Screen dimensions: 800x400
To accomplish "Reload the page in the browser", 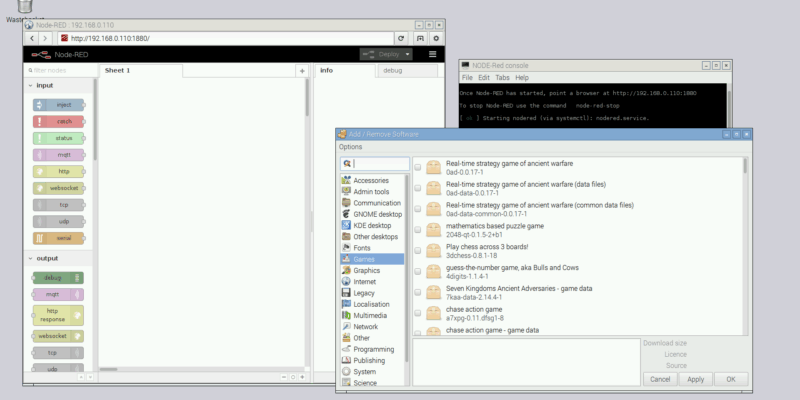I will (401, 37).
